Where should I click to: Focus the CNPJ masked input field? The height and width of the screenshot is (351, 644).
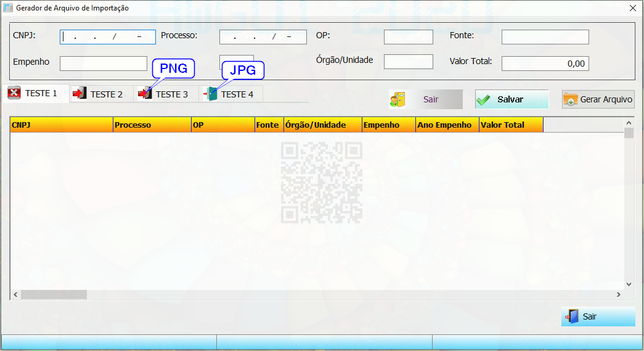pos(108,37)
